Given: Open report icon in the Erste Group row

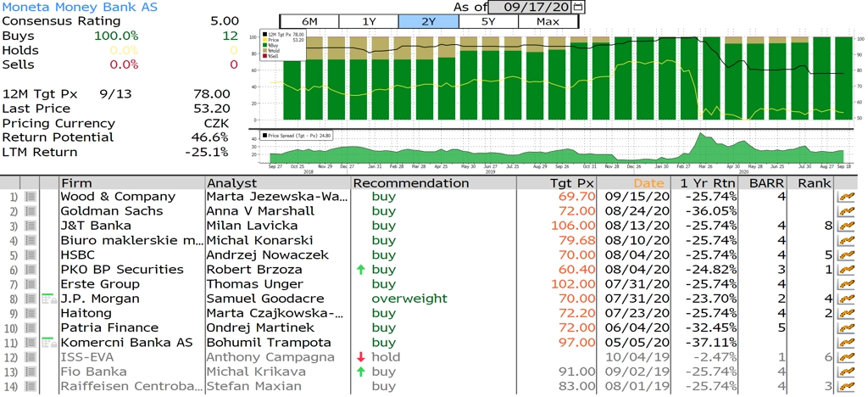Looking at the screenshot, I should point(31,284).
